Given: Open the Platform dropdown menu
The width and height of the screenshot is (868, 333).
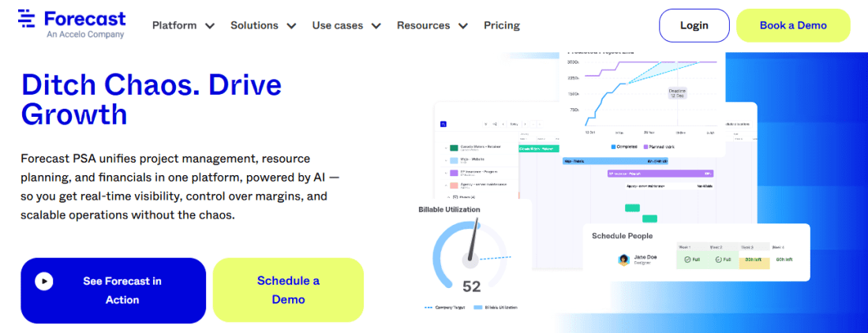Looking at the screenshot, I should pos(183,25).
